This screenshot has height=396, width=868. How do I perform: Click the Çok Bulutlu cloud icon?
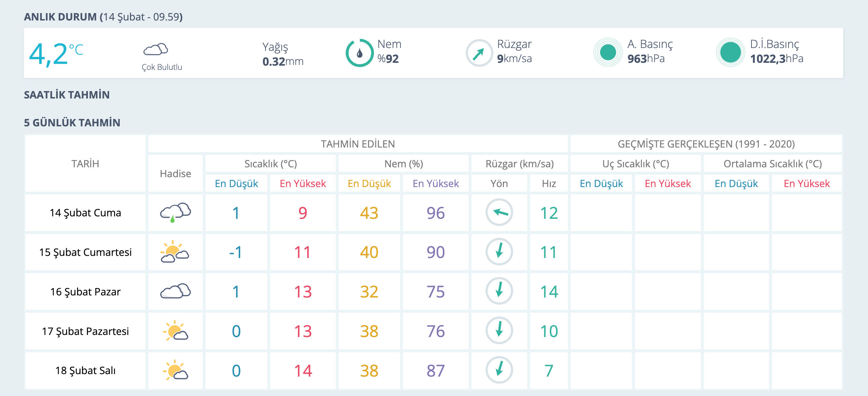pyautogui.click(x=156, y=49)
